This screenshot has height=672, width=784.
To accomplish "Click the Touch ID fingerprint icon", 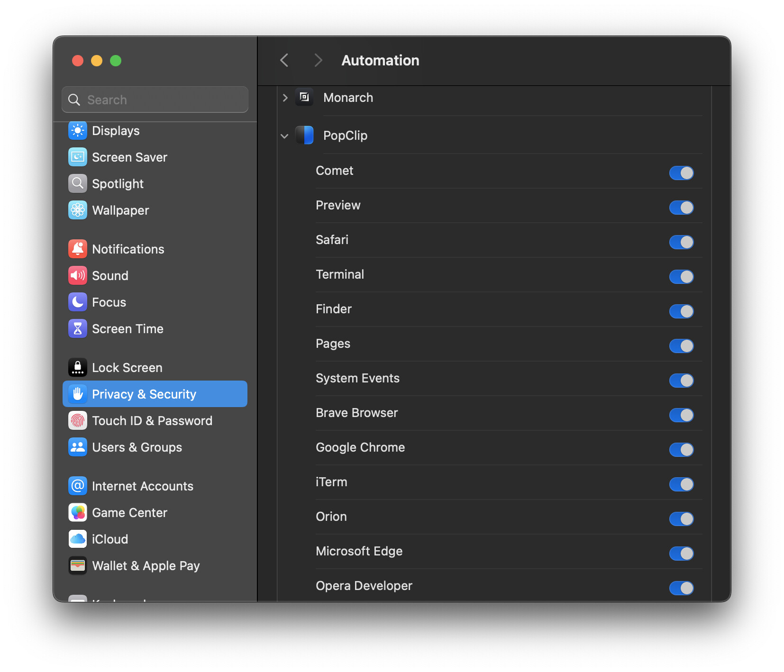I will 78,421.
